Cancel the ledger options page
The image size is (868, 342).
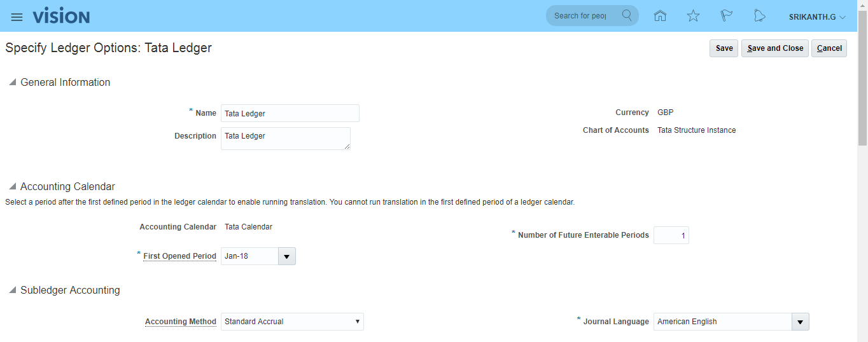tap(829, 48)
